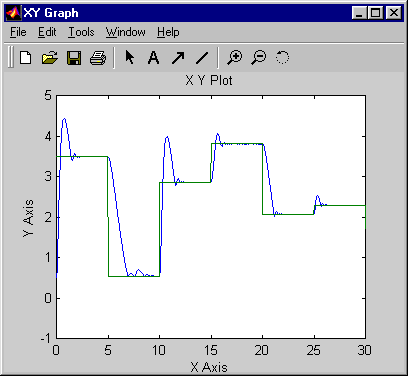408x376 pixels.
Task: Select the Add Text 'A' tool
Action: pos(153,58)
